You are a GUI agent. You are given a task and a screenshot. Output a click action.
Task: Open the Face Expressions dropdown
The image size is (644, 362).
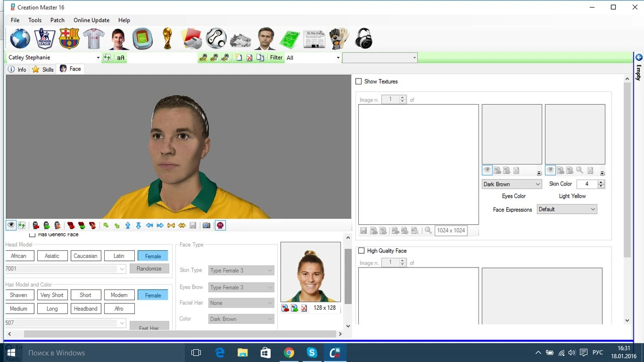click(x=593, y=209)
